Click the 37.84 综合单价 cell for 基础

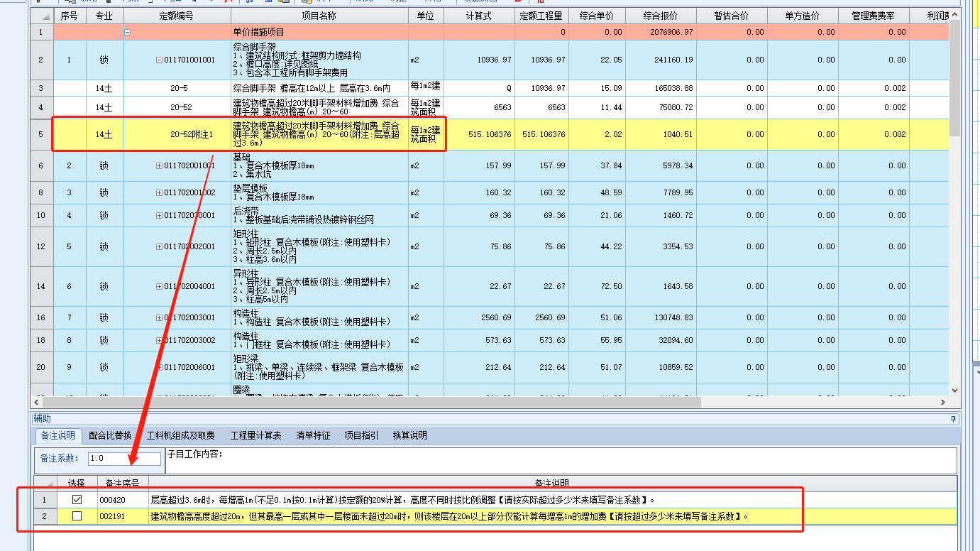point(597,165)
